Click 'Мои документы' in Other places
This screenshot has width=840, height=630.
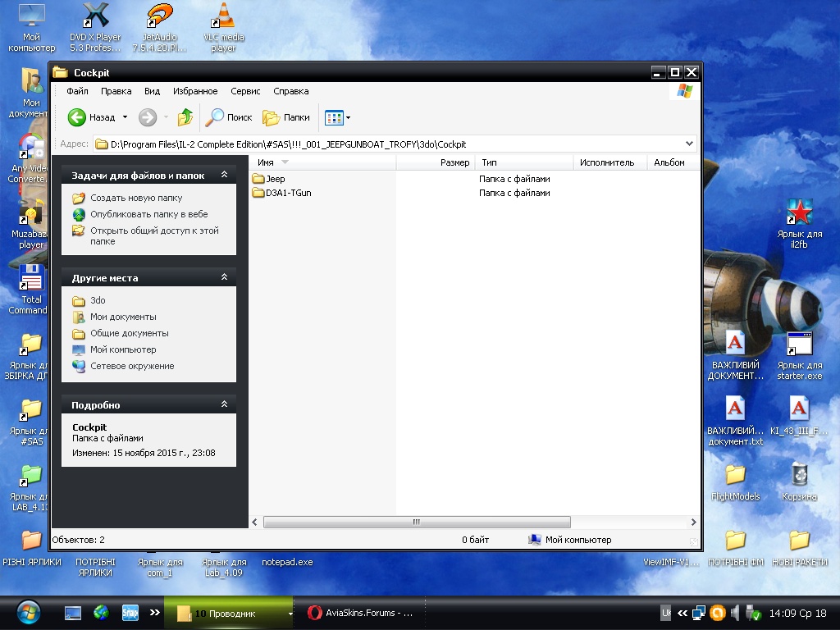(x=123, y=317)
